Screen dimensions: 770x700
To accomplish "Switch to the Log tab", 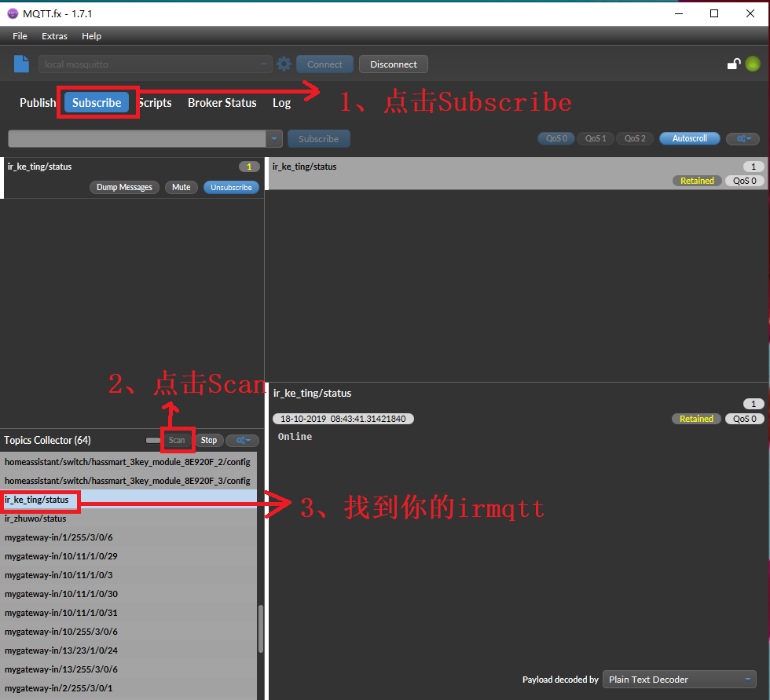I will coord(281,103).
